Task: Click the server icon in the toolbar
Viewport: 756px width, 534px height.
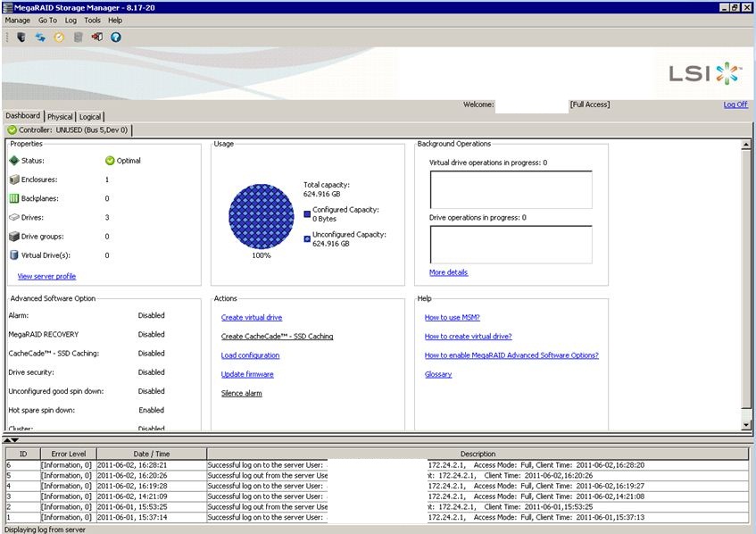Action: tap(21, 38)
